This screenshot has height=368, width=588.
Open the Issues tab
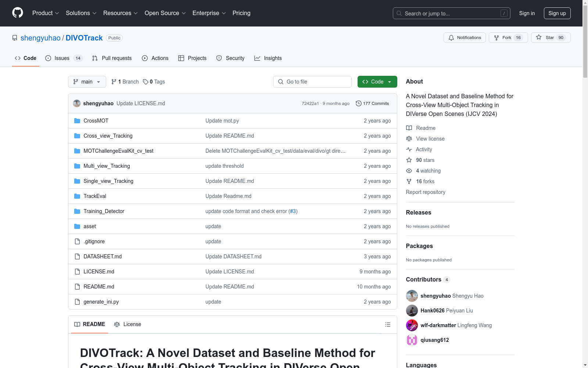(64, 58)
